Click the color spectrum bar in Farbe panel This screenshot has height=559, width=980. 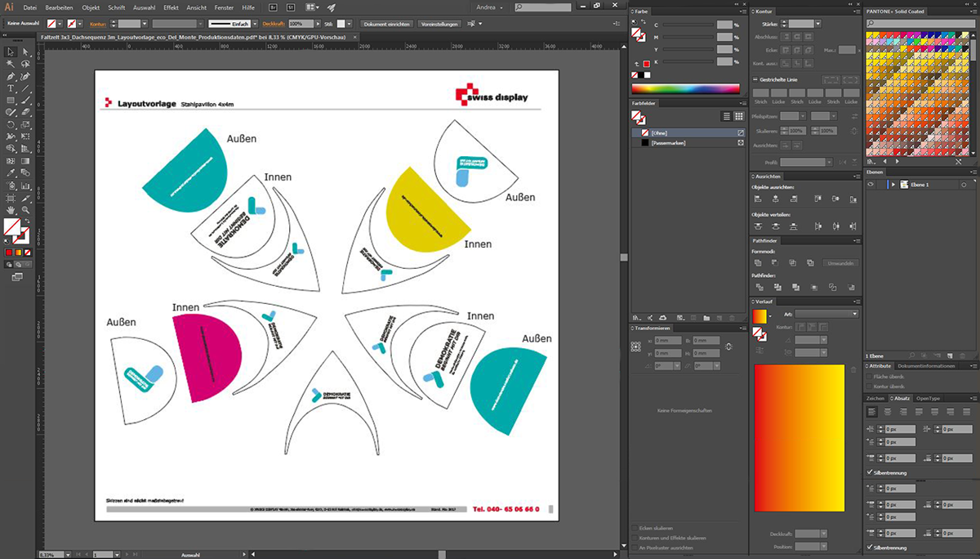coord(686,87)
